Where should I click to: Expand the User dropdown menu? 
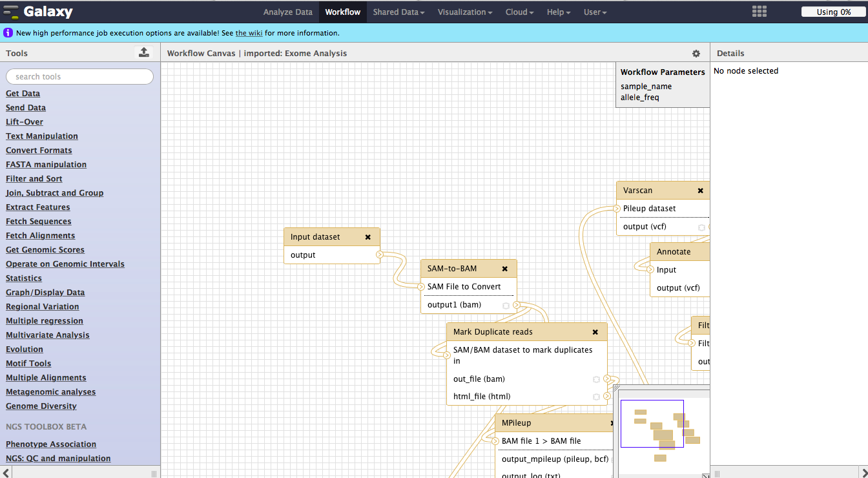tap(595, 12)
